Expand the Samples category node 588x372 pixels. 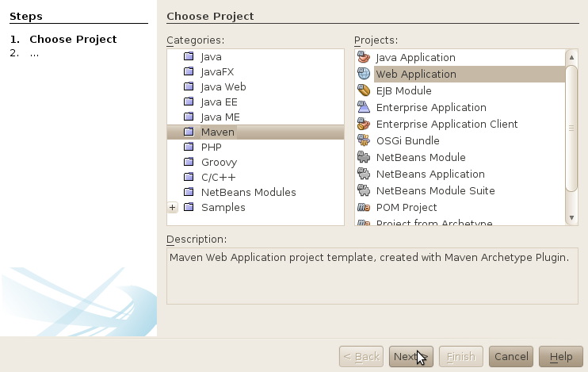click(x=173, y=207)
